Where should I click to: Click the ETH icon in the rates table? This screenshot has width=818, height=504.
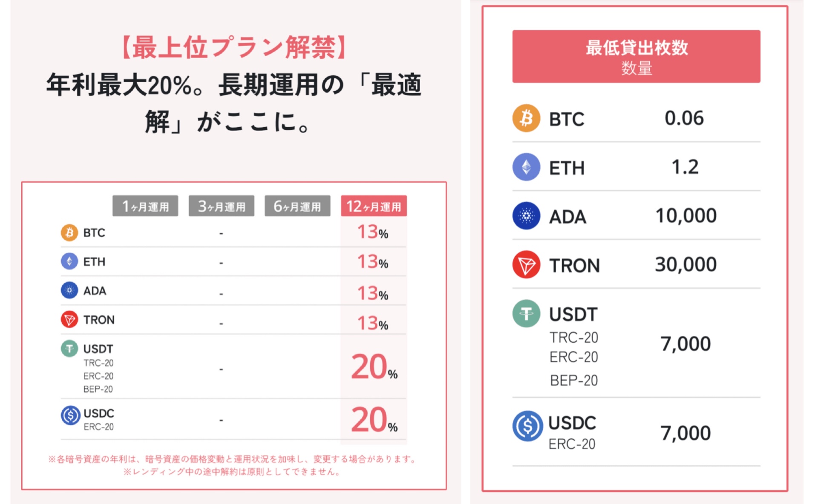(69, 261)
